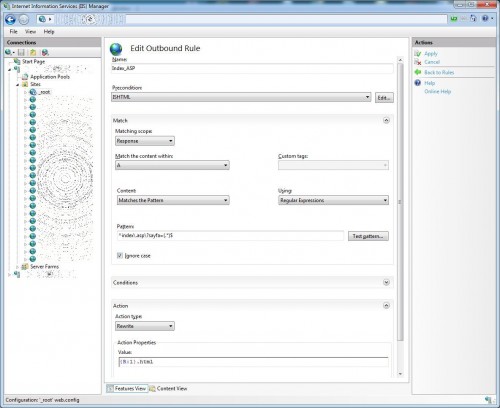Click the _root site globe icon
The height and width of the screenshot is (408, 500).
33,92
